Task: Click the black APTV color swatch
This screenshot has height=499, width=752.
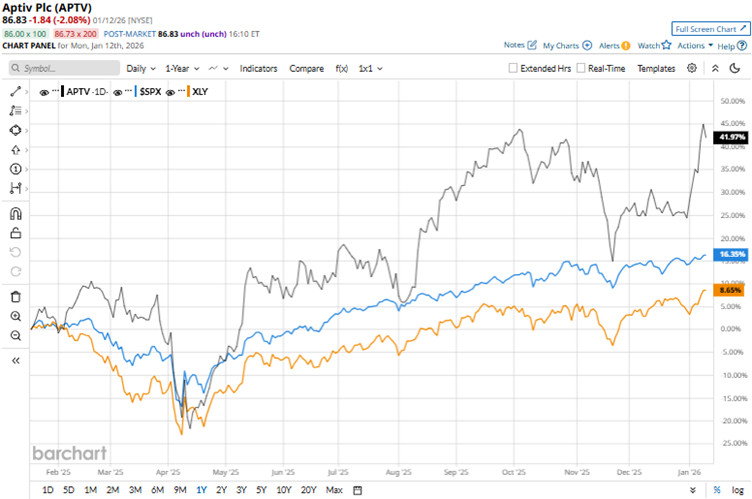Action: pyautogui.click(x=62, y=92)
